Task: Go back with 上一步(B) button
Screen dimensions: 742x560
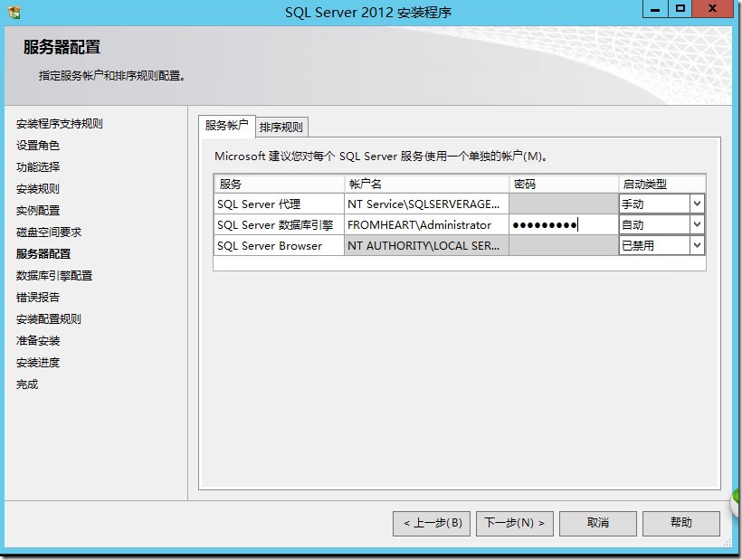Action: [x=432, y=523]
